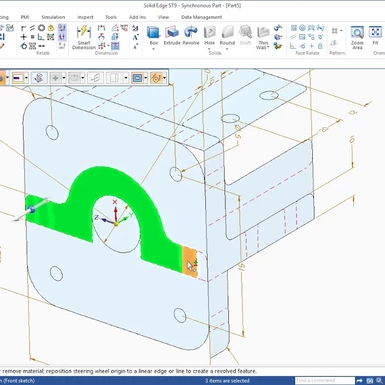
Task: Select the Face Relate concentric icon
Action: coord(302,28)
